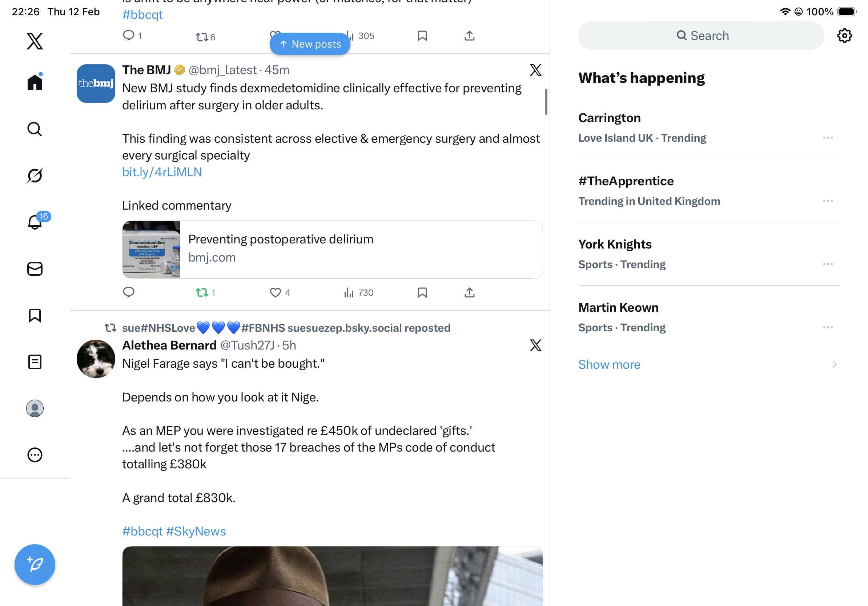Bookmark the BMJ post
Image resolution: width=868 pixels, height=606 pixels.
(x=422, y=293)
